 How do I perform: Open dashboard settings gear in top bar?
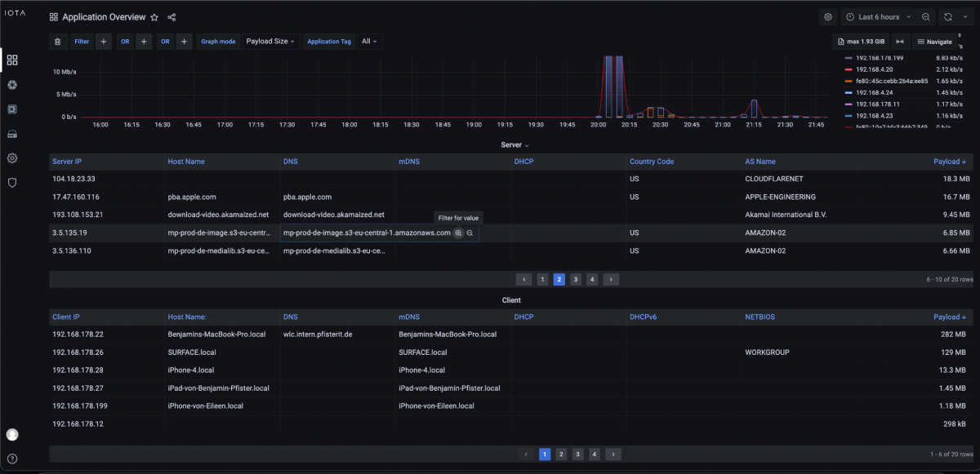(x=828, y=17)
